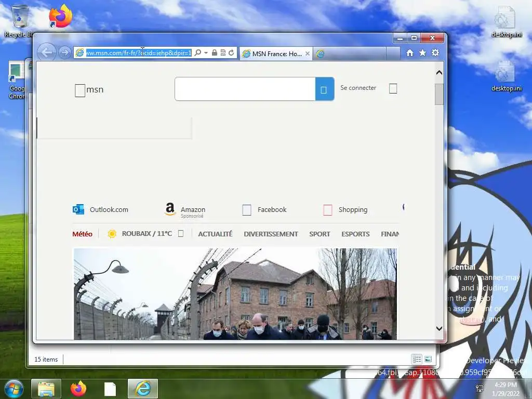Launch Firefox from the taskbar

click(x=78, y=389)
